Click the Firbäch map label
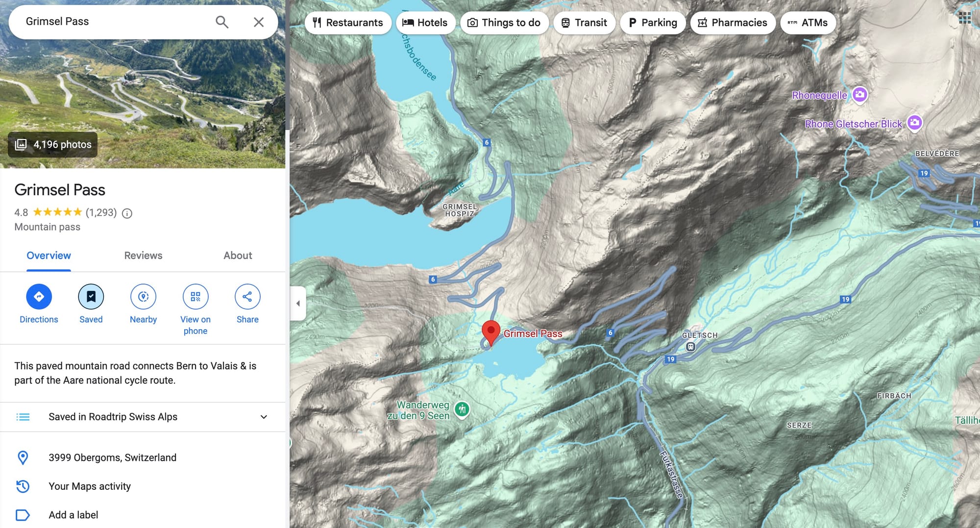The height and width of the screenshot is (528, 980). 894,396
